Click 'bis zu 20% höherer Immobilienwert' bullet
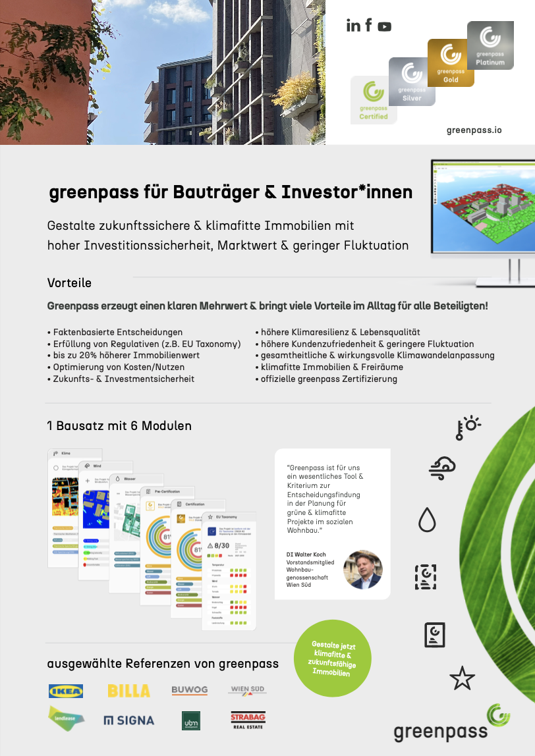The height and width of the screenshot is (756, 535). (123, 356)
